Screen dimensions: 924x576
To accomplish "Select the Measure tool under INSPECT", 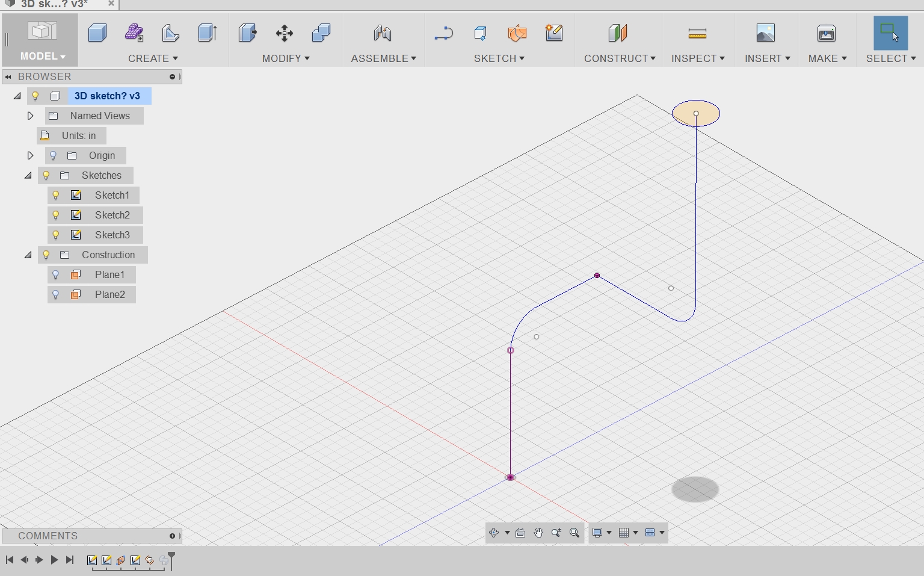I will [x=696, y=33].
